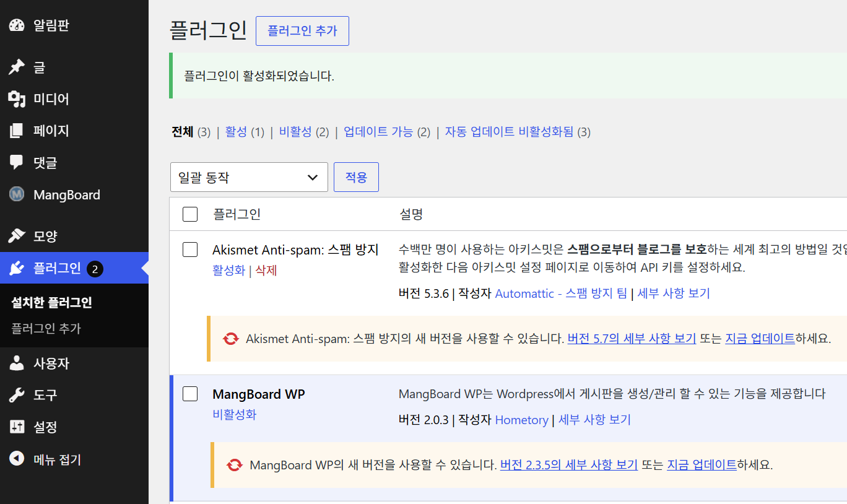Image resolution: width=847 pixels, height=504 pixels.
Task: Open 미디어 menu item
Action: (x=74, y=99)
